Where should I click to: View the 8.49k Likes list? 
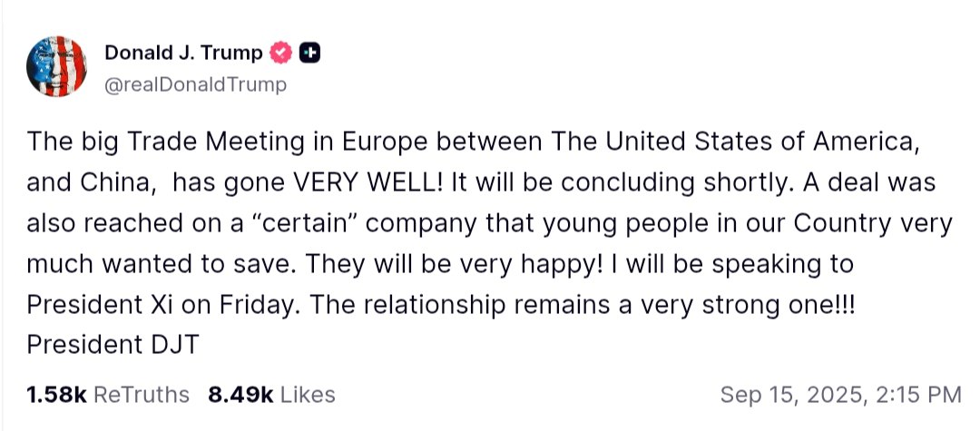coord(271,395)
